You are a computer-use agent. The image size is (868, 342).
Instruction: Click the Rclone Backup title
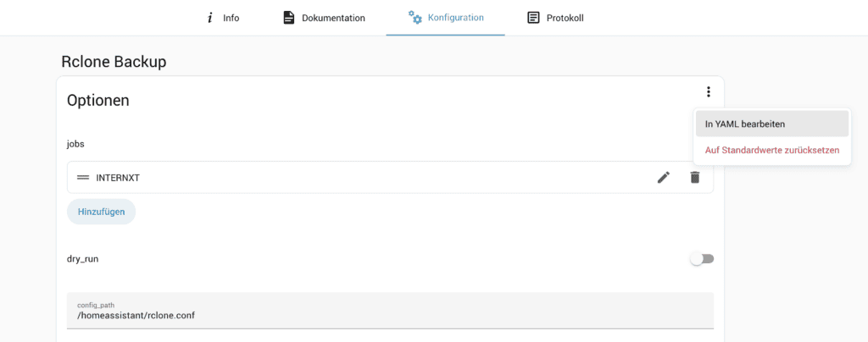114,62
